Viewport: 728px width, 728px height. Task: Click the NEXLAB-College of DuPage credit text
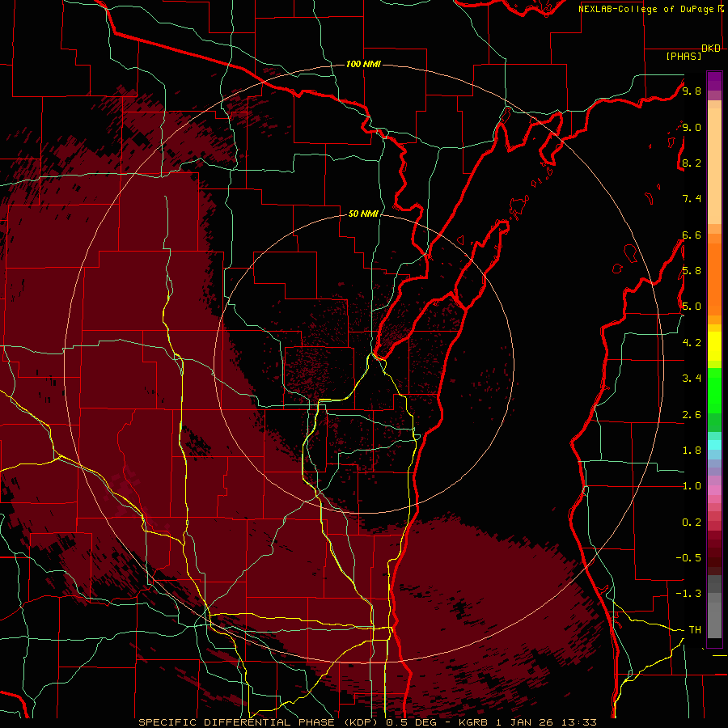click(646, 9)
